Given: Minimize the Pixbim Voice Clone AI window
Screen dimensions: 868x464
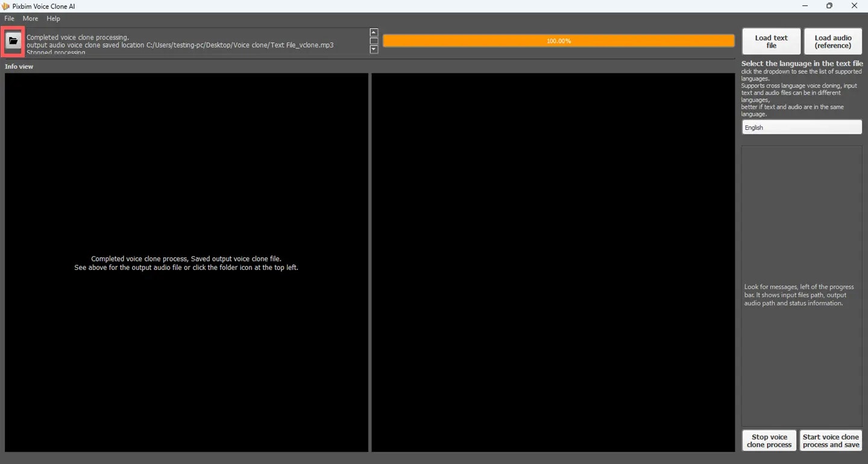Looking at the screenshot, I should (805, 6).
